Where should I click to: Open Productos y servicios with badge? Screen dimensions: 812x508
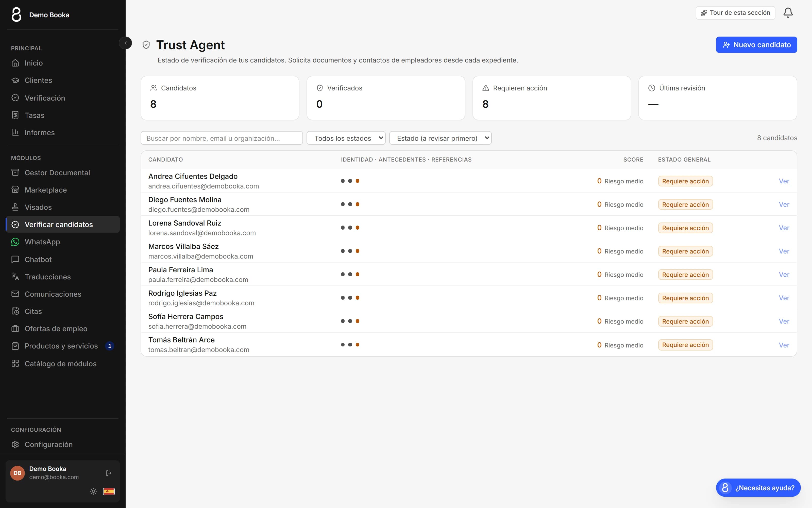pos(63,346)
